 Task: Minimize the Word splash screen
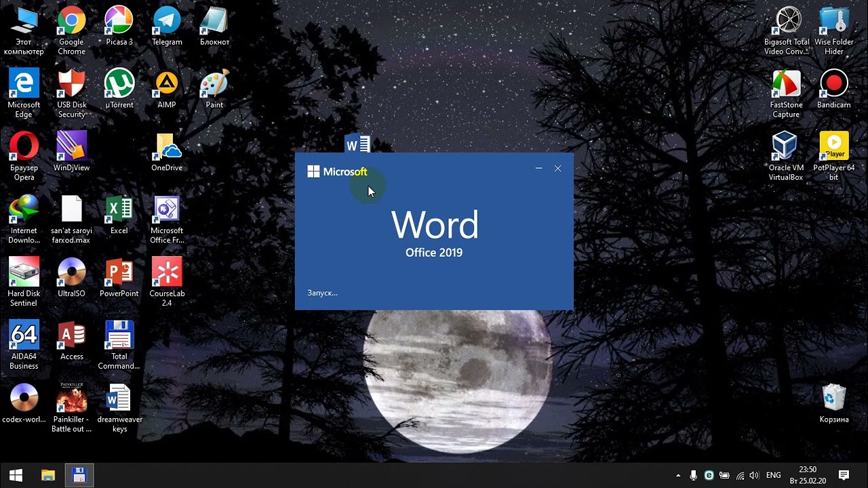click(x=538, y=168)
